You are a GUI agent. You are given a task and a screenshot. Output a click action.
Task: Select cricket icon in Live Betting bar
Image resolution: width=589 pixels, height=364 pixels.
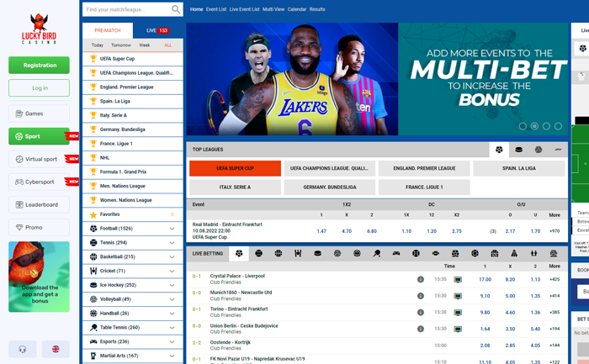click(298, 254)
